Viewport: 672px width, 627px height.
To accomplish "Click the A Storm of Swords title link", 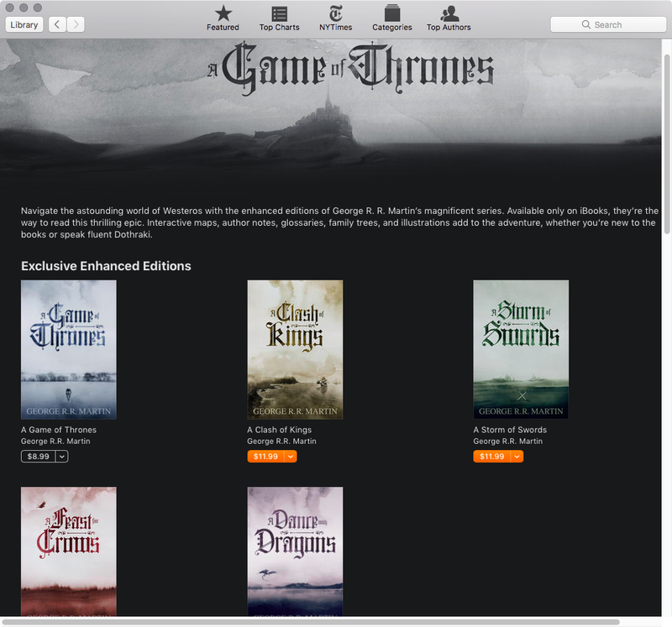I will (510, 430).
